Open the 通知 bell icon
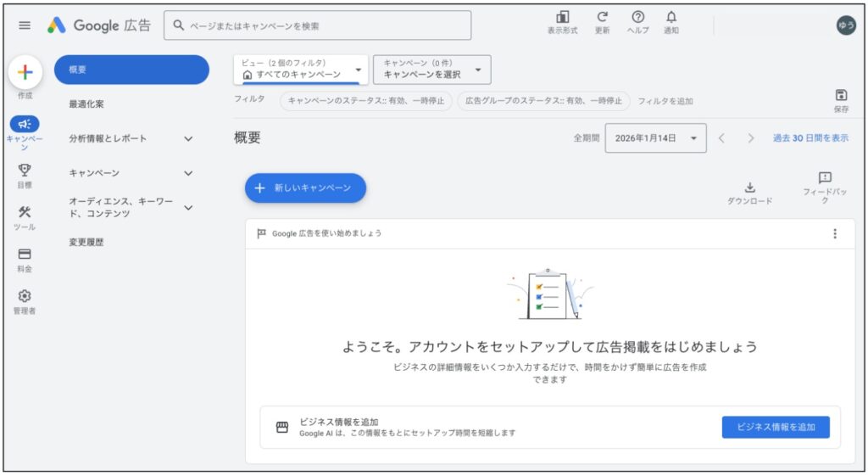Image resolution: width=868 pixels, height=476 pixels. point(671,18)
